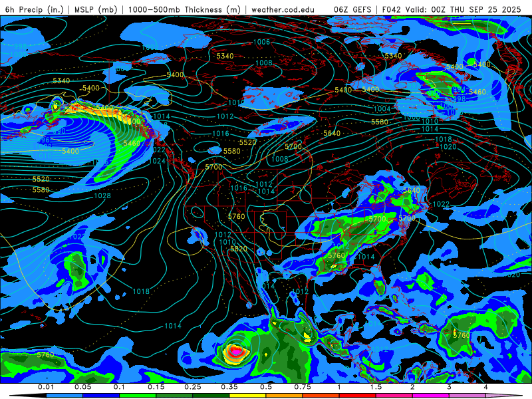Image resolution: width=532 pixels, height=399 pixels.
Task: Click '1000-500mb Thickness (m)' header label
Action: tap(184, 9)
